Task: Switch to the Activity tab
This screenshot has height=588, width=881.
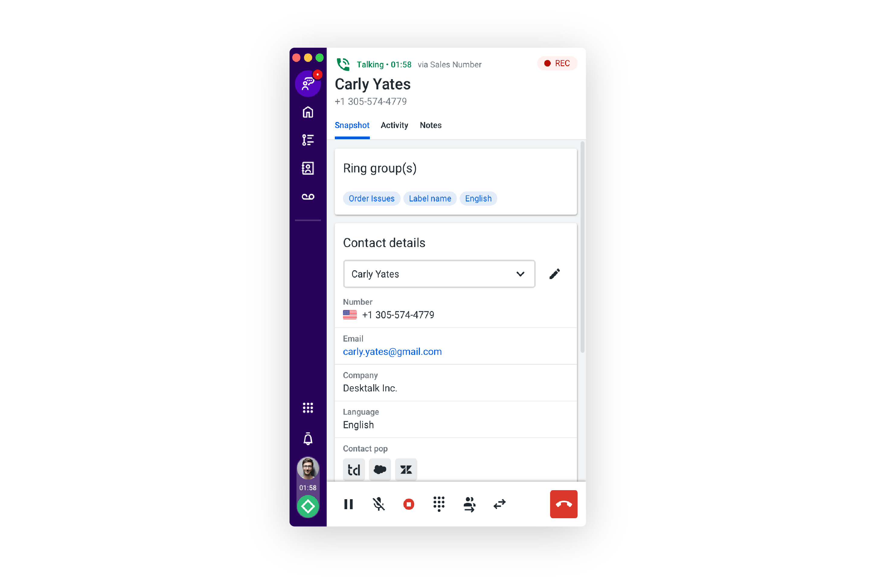Action: 394,125
